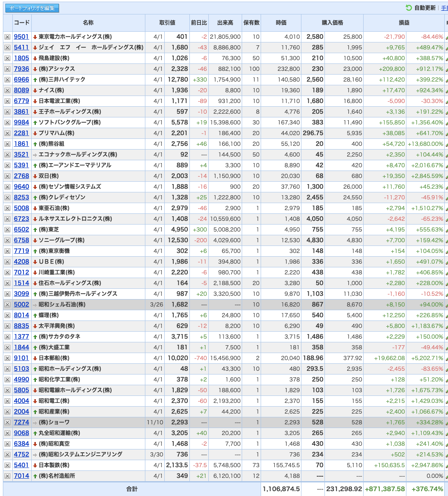Click the X icon beside code 6723
The height and width of the screenshot is (496, 448).
tap(7, 219)
